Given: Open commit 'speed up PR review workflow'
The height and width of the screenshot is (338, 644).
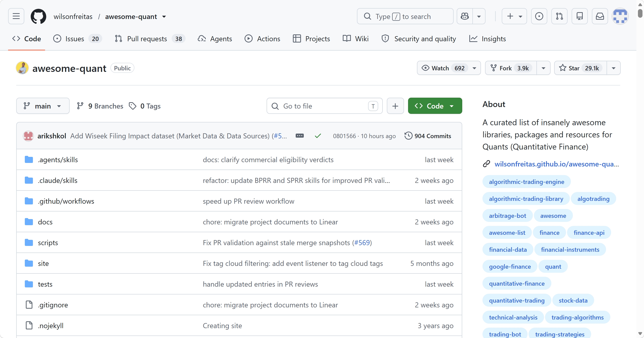Looking at the screenshot, I should pyautogui.click(x=248, y=201).
